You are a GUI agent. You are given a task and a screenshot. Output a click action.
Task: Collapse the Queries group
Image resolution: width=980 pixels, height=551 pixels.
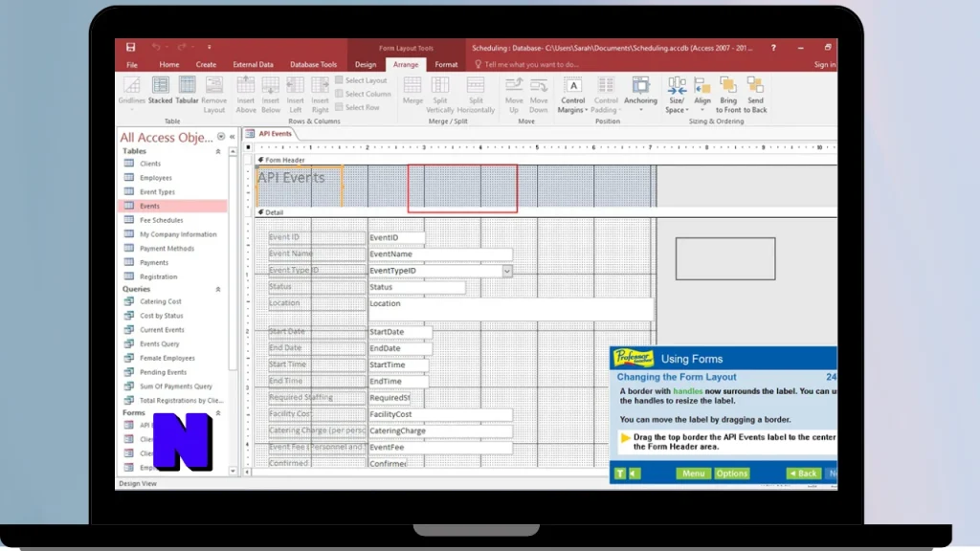point(218,289)
